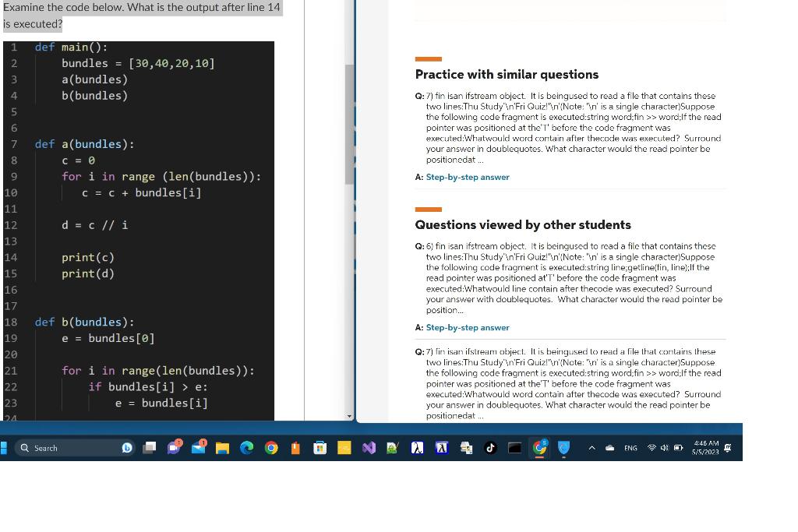Check battery status tray icon
Viewport: 798px width, 532px height.
click(678, 448)
